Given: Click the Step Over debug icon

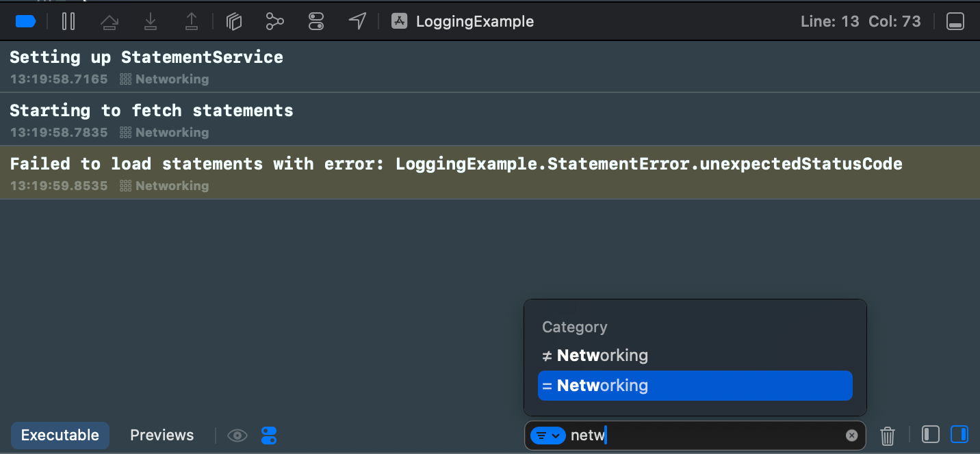Looking at the screenshot, I should click(109, 22).
